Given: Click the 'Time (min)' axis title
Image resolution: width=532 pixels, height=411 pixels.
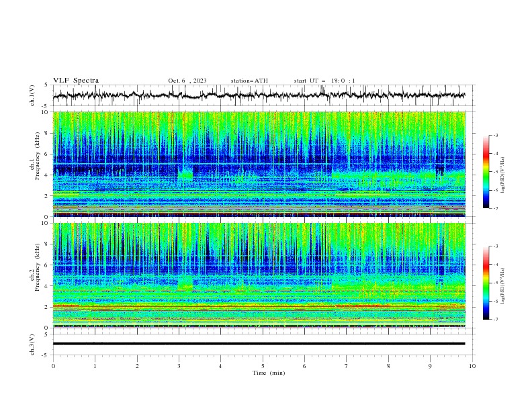Looking at the screenshot, I should (269, 373).
